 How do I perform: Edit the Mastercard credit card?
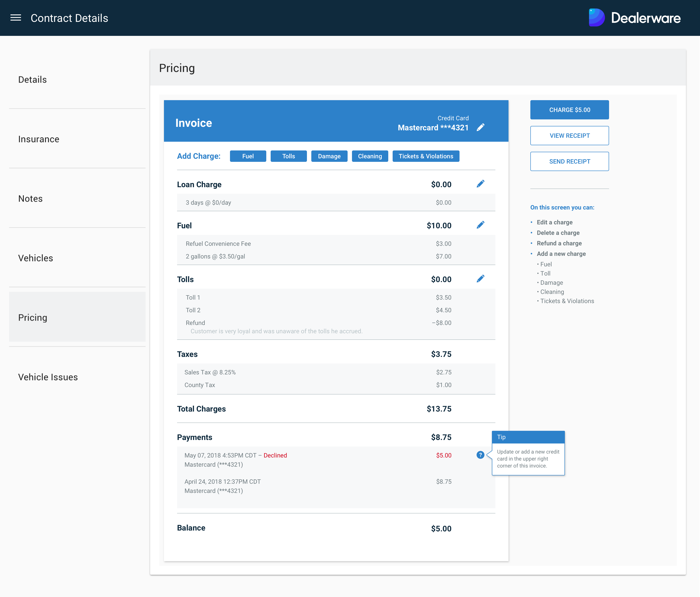pos(480,127)
